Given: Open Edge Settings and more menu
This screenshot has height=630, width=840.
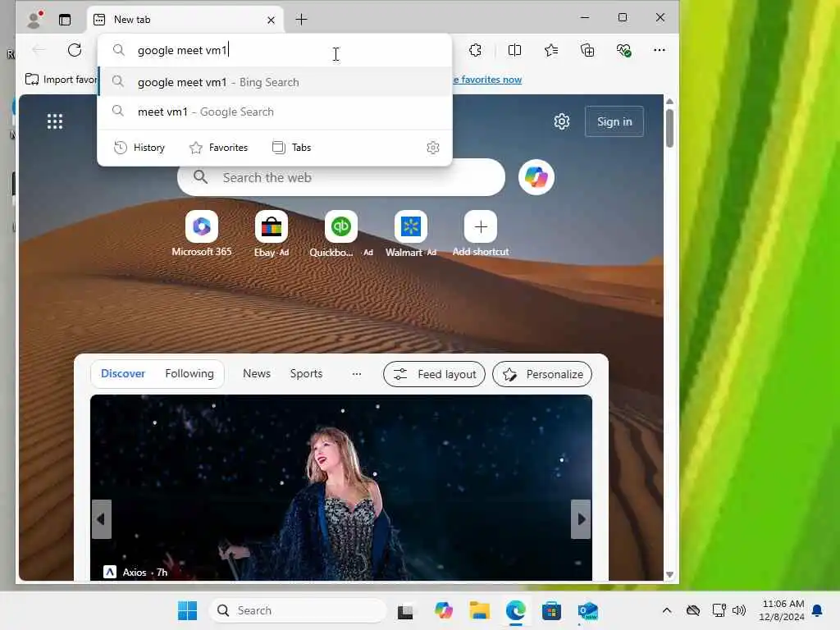Looking at the screenshot, I should click(660, 50).
